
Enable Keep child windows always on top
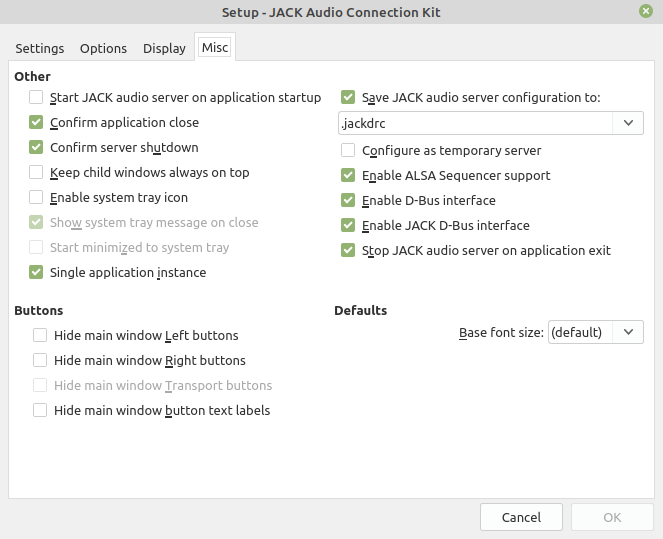coord(36,172)
